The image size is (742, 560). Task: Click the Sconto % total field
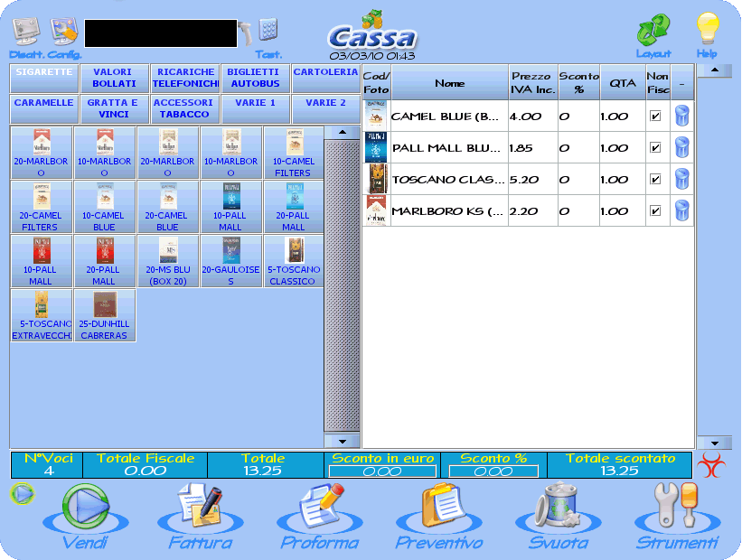coord(493,471)
